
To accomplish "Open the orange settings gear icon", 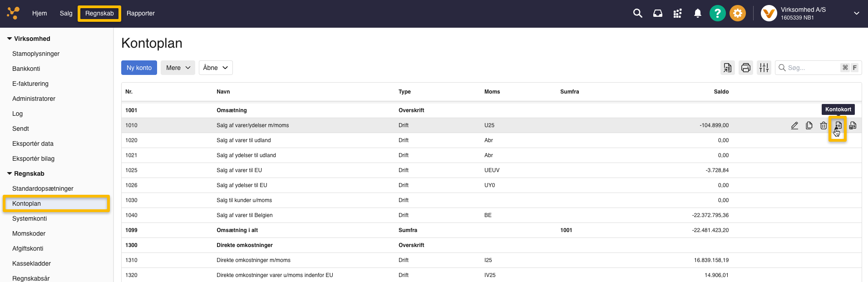I will point(737,14).
